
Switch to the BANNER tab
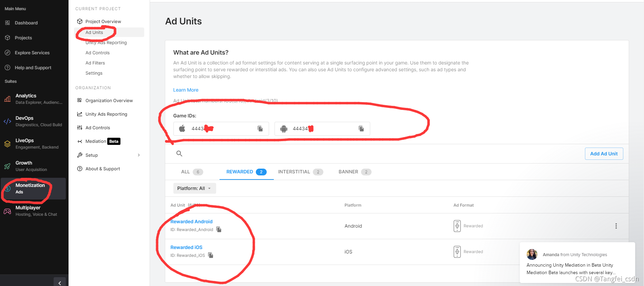click(355, 172)
